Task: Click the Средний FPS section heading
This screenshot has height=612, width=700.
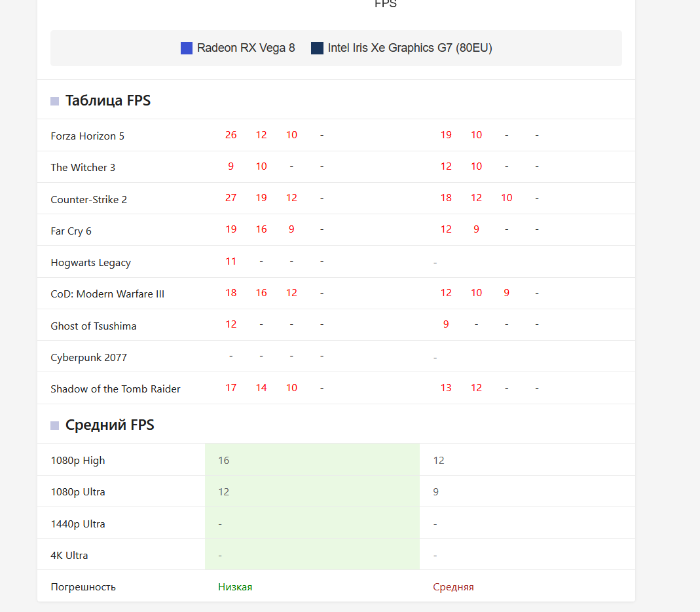Action: point(110,425)
